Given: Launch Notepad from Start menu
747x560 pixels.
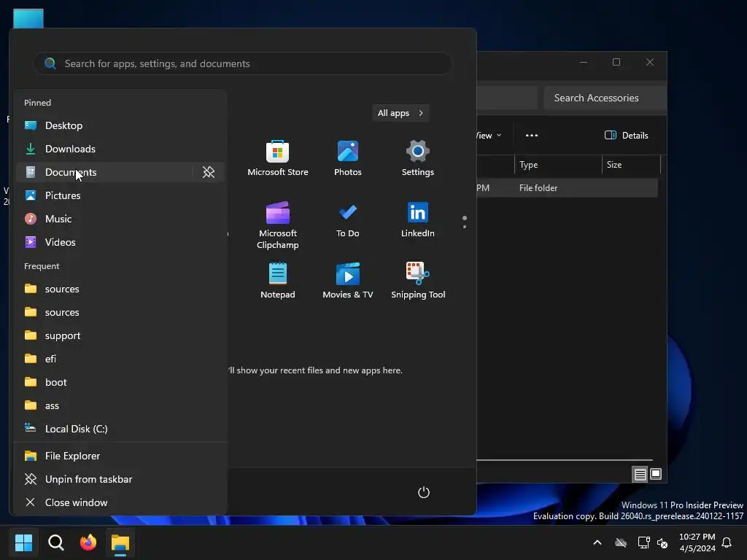Looking at the screenshot, I should coord(278,281).
